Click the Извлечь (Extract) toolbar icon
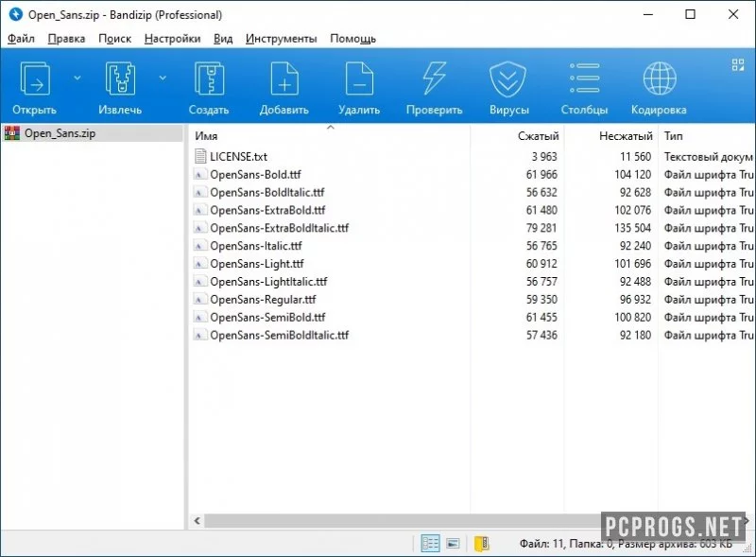This screenshot has height=557, width=756. [x=120, y=78]
